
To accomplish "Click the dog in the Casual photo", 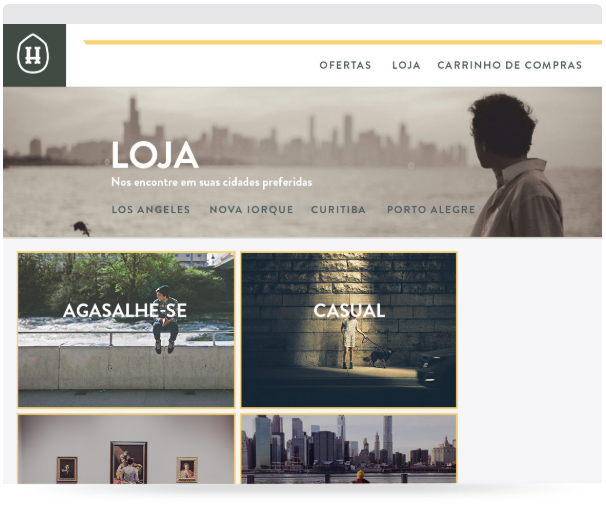I will pyautogui.click(x=379, y=357).
